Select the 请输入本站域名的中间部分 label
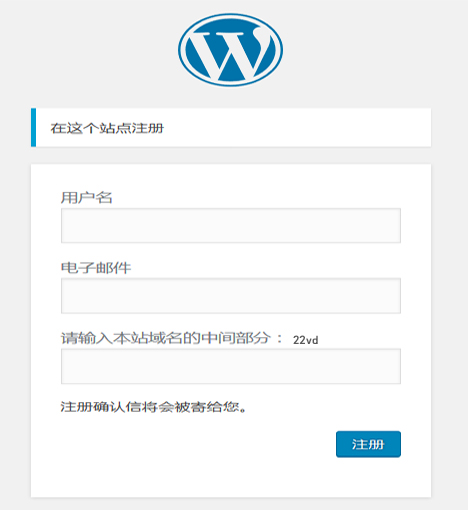Screen dimensions: 468x510 [171, 338]
